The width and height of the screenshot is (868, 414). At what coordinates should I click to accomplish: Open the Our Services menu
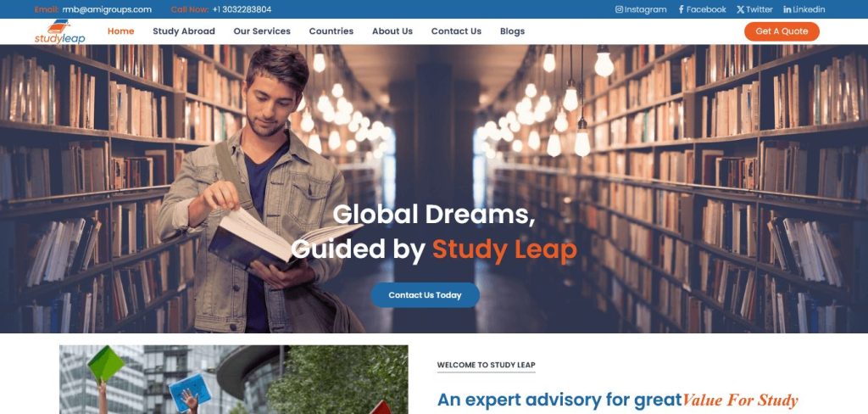pyautogui.click(x=262, y=31)
